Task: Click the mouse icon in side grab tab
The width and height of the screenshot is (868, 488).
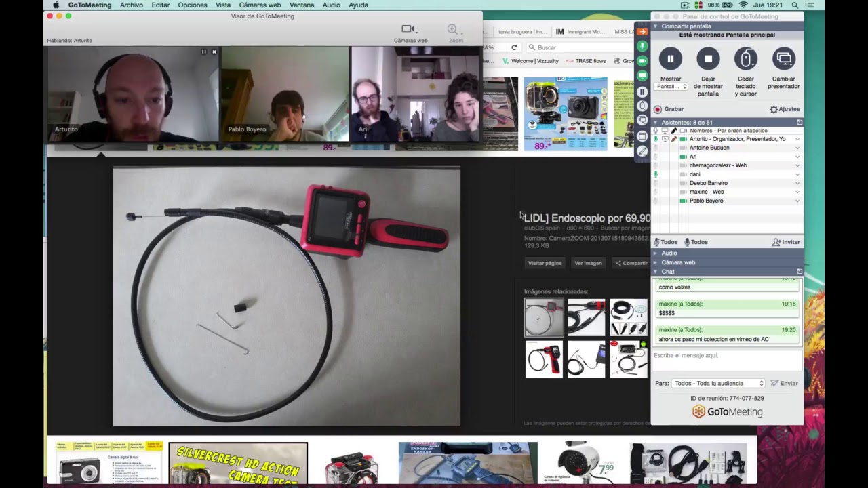Action: 642,106
